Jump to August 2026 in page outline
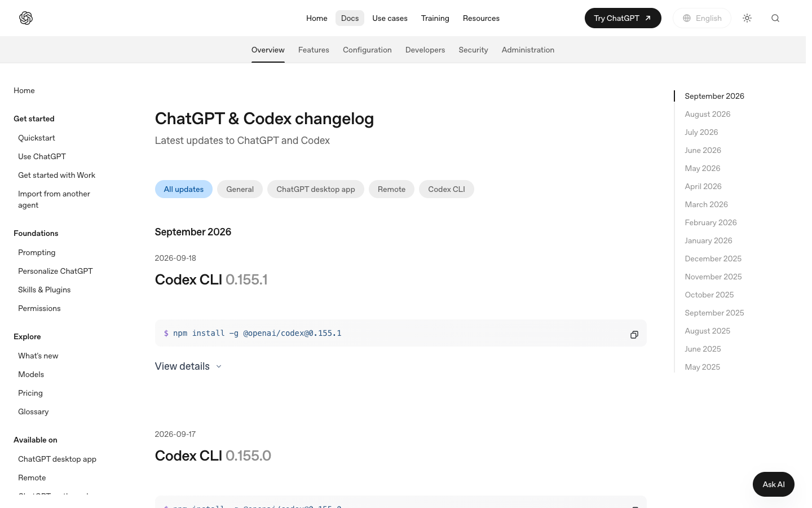The width and height of the screenshot is (812, 508). click(x=708, y=114)
